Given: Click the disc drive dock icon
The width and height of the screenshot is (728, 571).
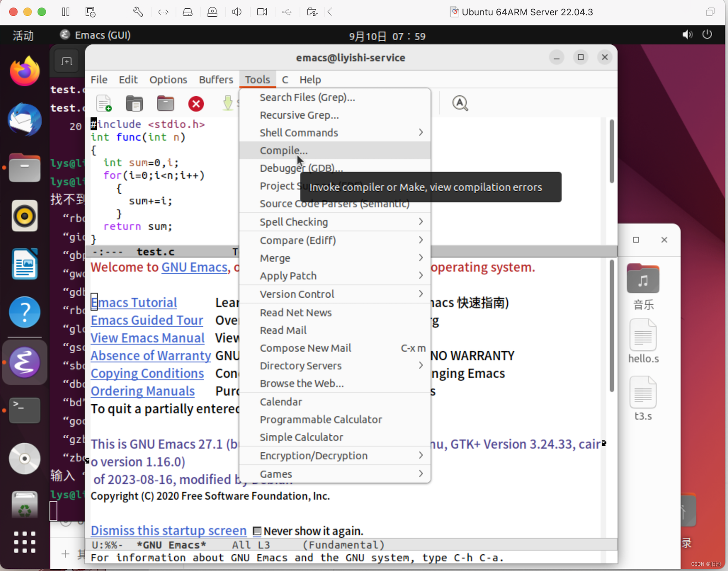Looking at the screenshot, I should [25, 458].
